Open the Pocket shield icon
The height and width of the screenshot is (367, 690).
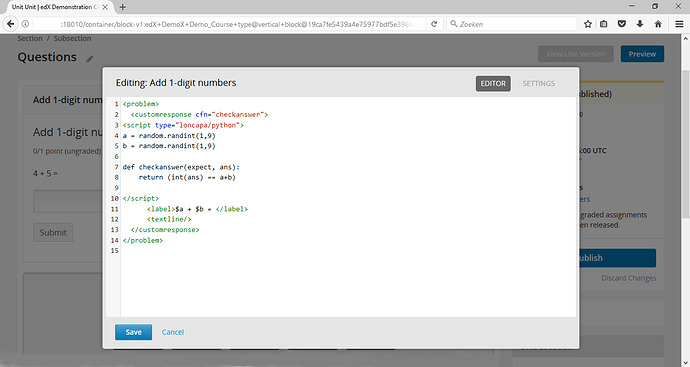click(622, 24)
